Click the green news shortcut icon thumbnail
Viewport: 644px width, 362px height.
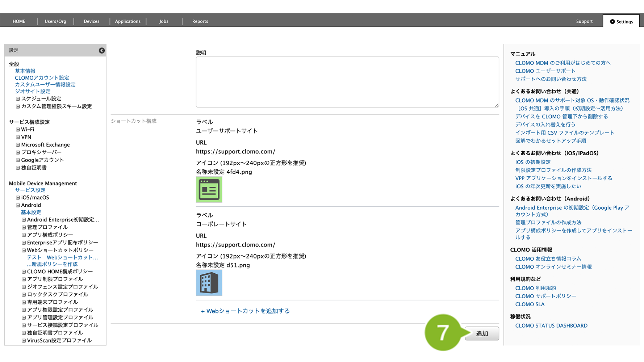pos(209,190)
